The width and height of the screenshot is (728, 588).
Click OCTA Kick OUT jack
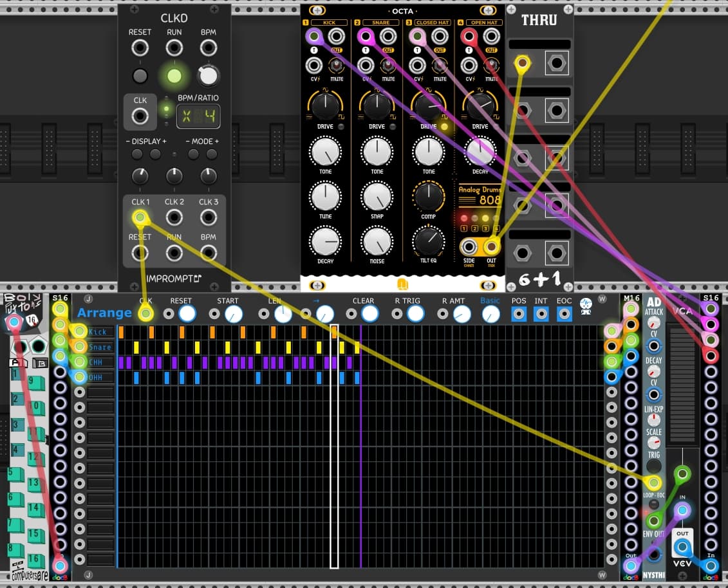click(337, 36)
